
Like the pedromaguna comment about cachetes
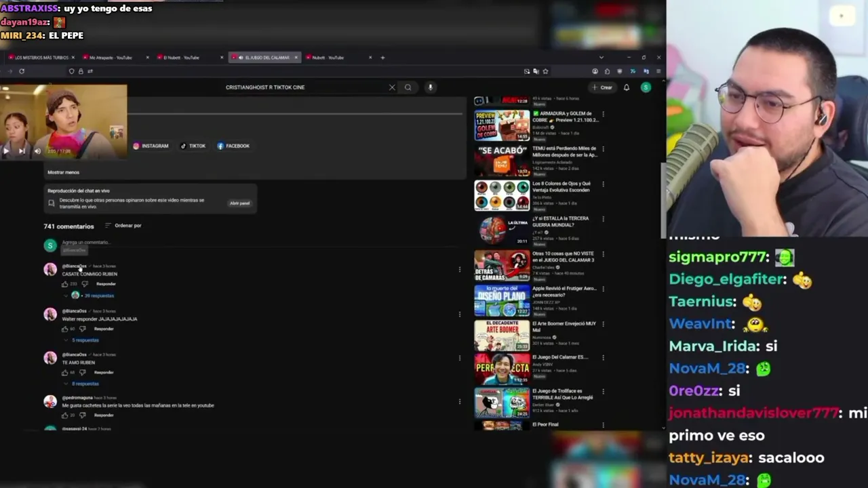65,415
